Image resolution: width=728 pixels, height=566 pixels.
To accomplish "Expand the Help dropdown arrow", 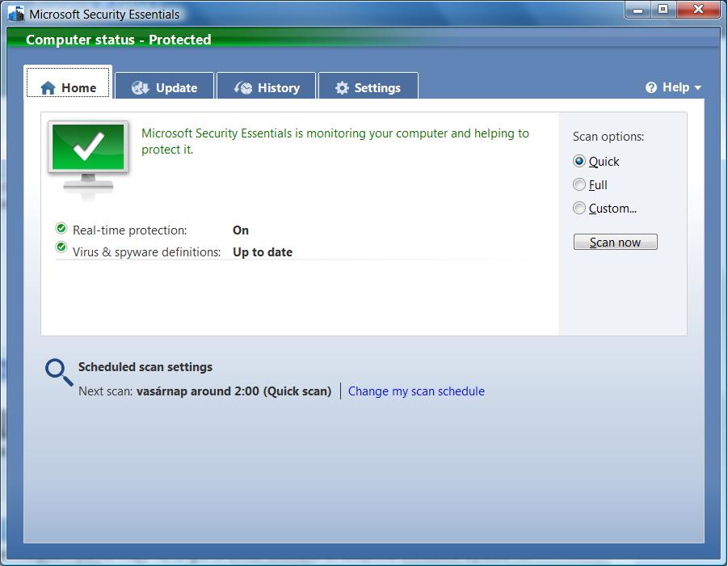I will click(697, 88).
